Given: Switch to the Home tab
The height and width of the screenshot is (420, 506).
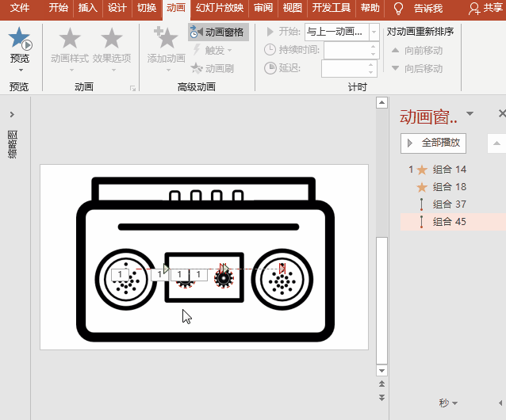Looking at the screenshot, I should tap(59, 8).
